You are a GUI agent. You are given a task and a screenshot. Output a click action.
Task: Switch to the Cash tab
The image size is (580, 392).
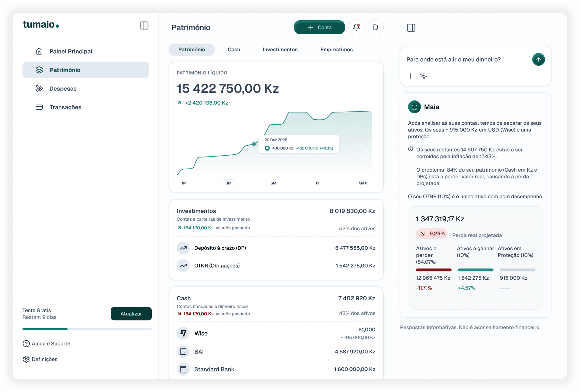point(234,49)
